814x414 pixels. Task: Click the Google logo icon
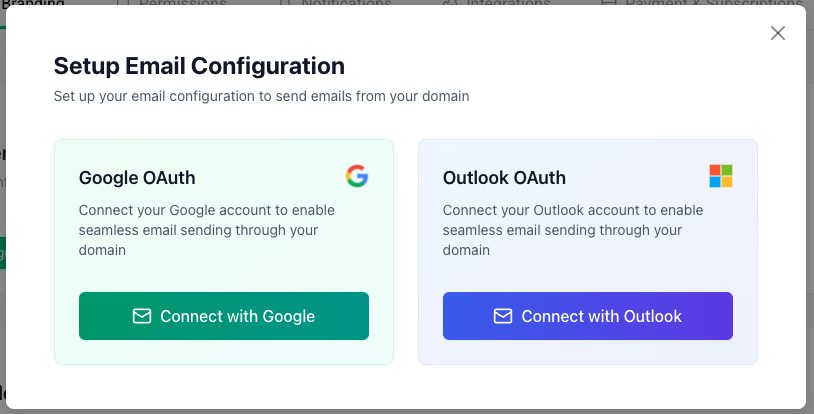pos(357,177)
